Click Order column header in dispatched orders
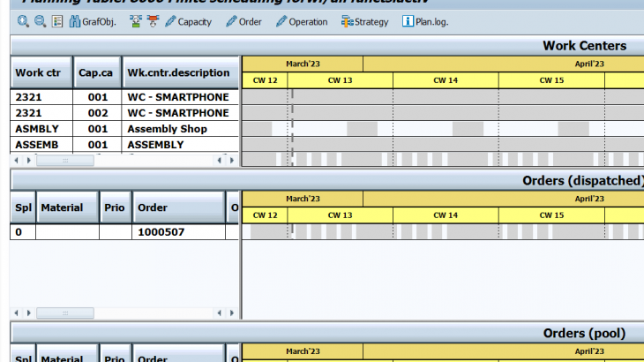 click(x=179, y=207)
